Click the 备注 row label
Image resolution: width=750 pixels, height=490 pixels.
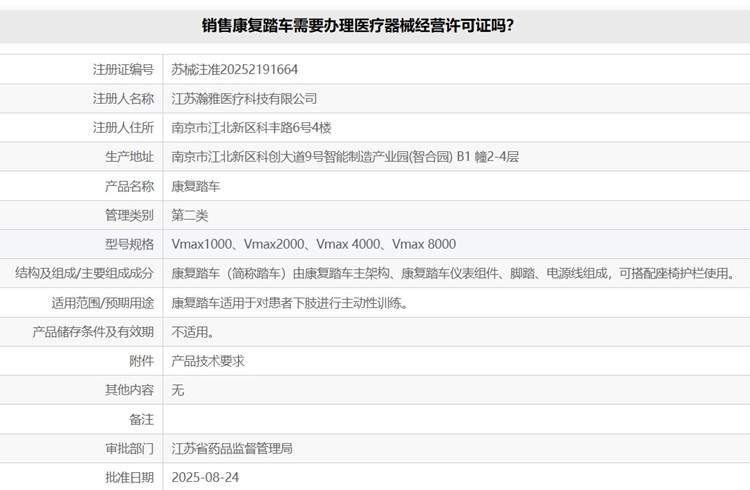(142, 419)
